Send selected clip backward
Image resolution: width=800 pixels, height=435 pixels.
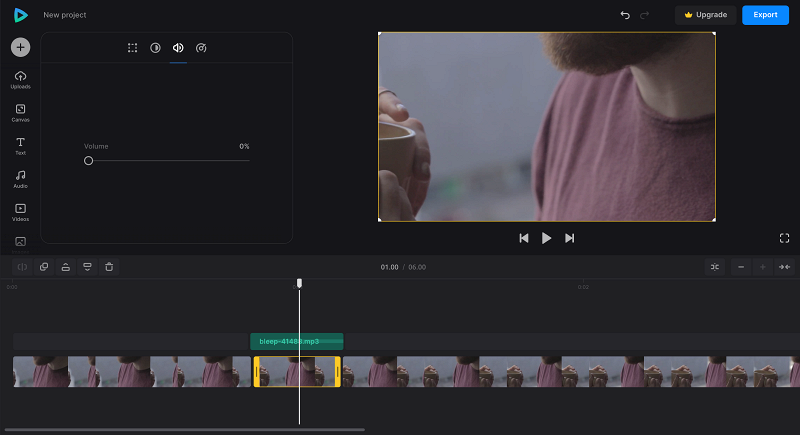tap(87, 267)
